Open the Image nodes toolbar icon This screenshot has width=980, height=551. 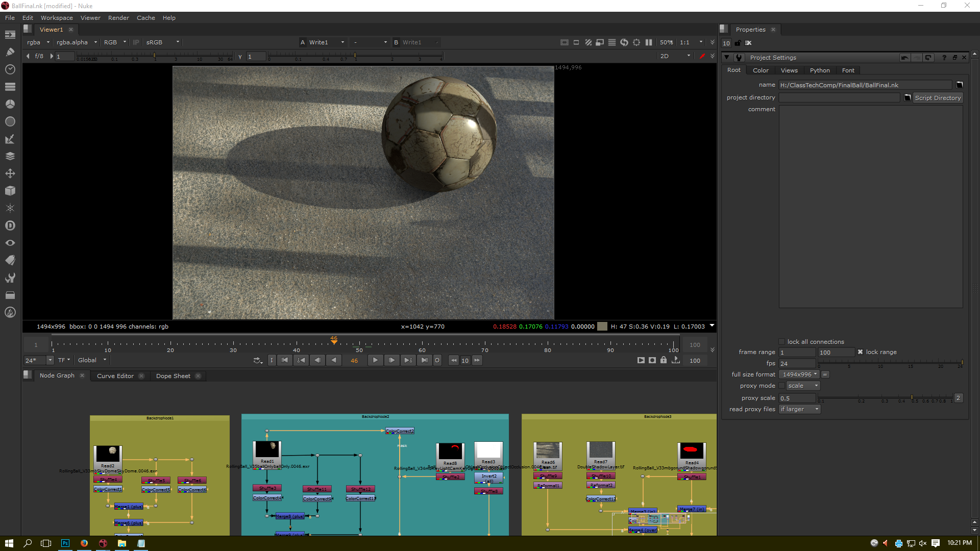10,35
